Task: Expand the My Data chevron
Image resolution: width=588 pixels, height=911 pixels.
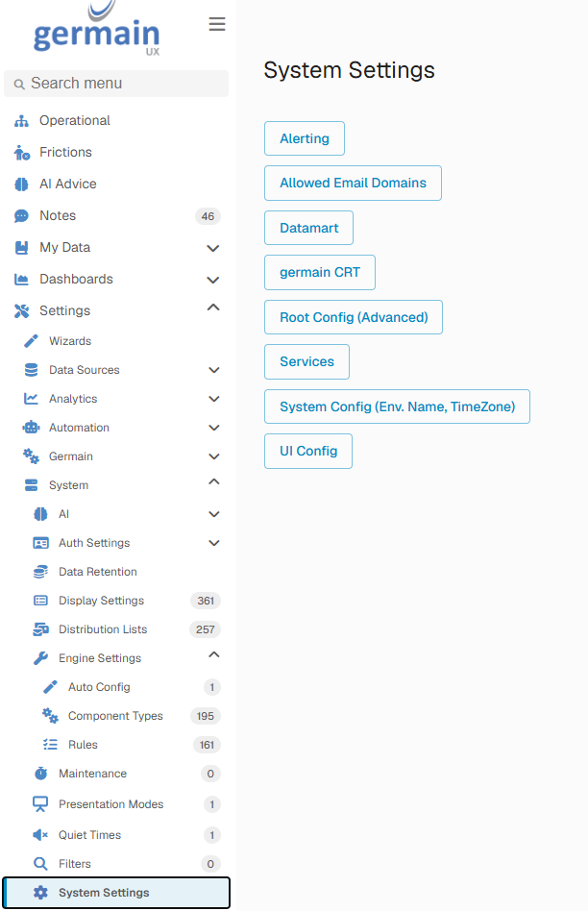Action: (213, 248)
